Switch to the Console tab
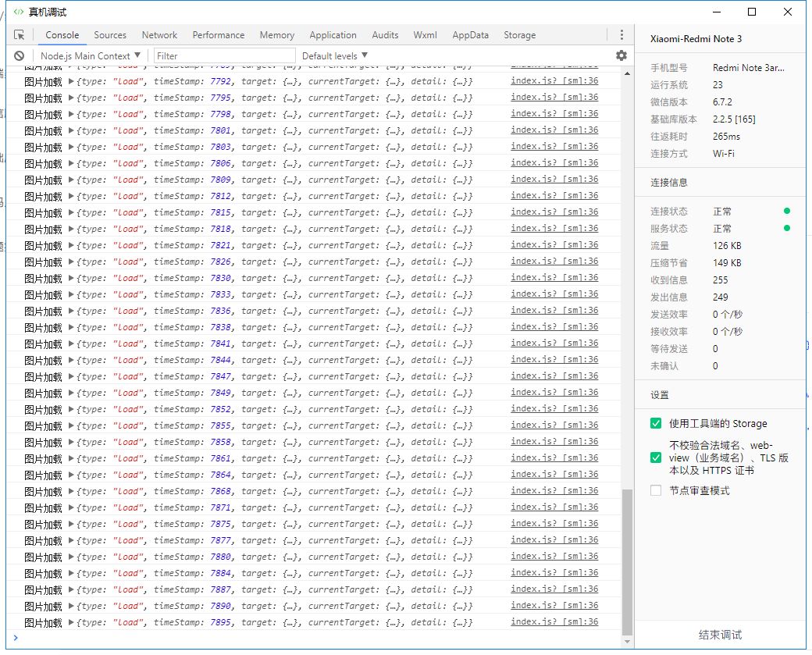Viewport: 812px width, 655px height. 62,34
